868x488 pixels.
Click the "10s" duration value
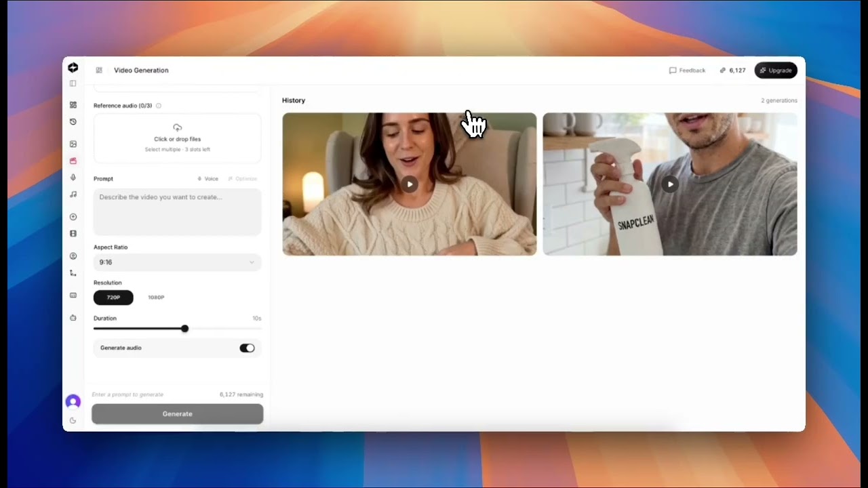point(257,319)
